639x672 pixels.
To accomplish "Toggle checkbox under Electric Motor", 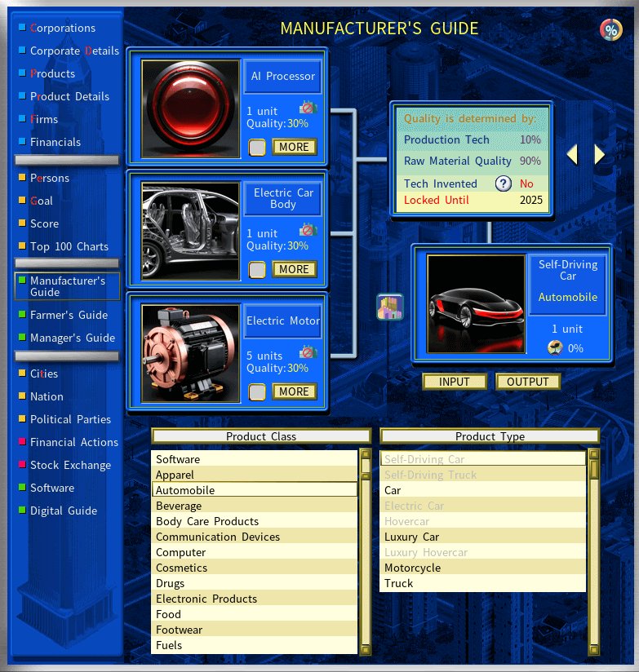I will tap(257, 392).
